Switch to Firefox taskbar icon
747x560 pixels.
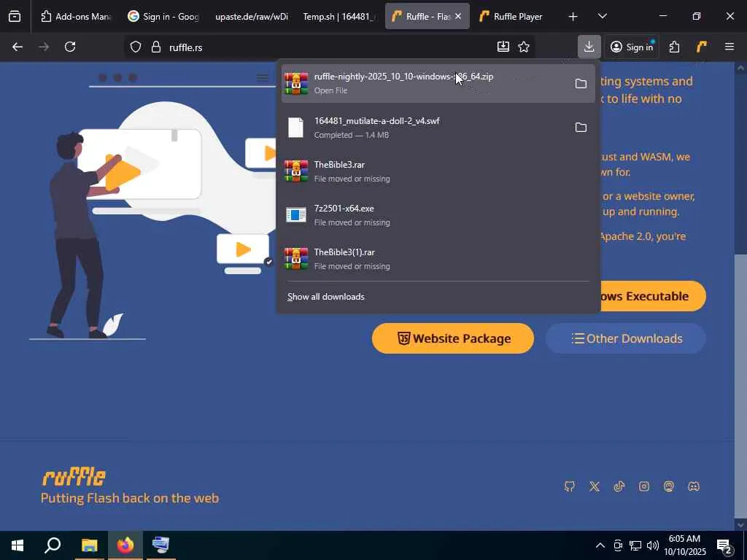point(125,545)
